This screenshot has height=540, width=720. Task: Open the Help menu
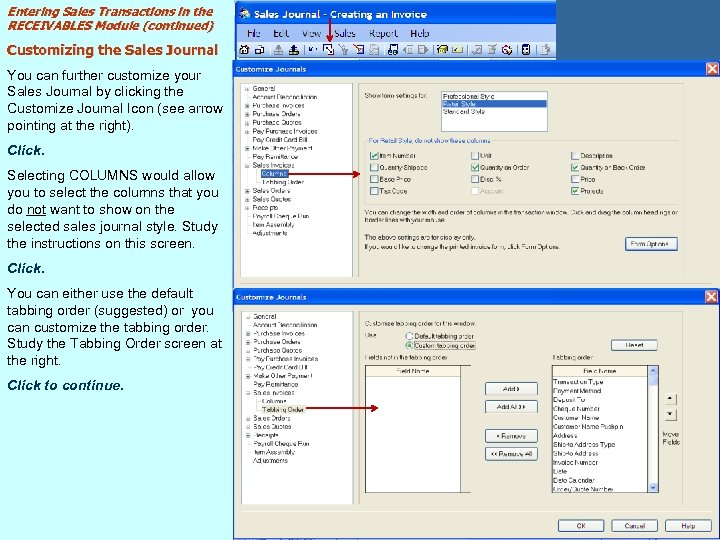[419, 33]
